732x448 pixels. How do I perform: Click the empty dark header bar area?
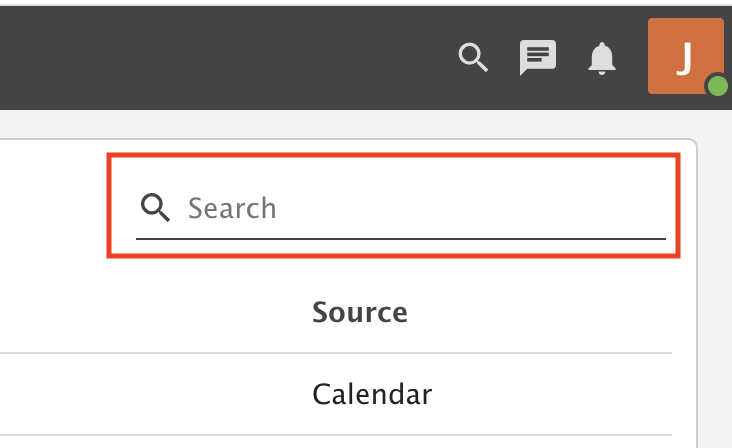[x=224, y=58]
